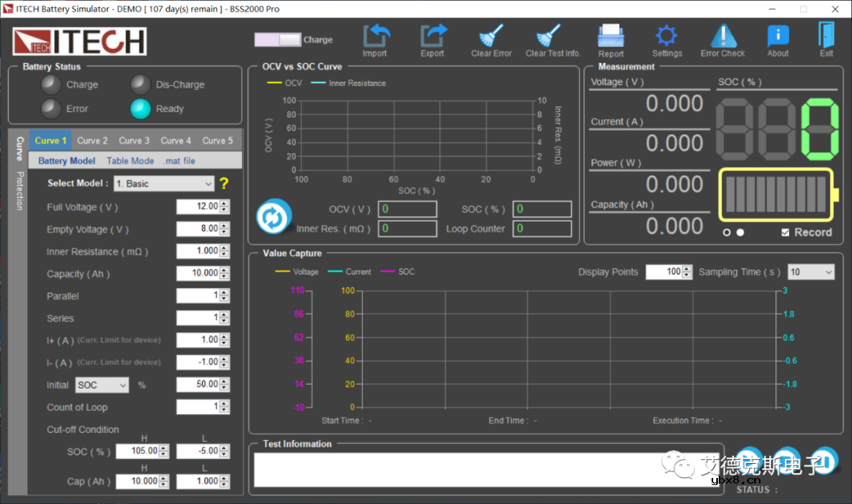Click the Full Voltage input field

tap(197, 207)
